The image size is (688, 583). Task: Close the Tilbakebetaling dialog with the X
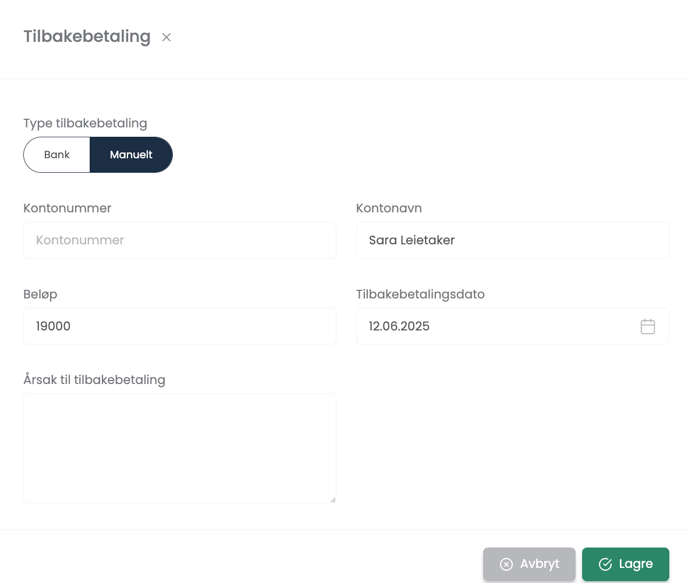[166, 37]
